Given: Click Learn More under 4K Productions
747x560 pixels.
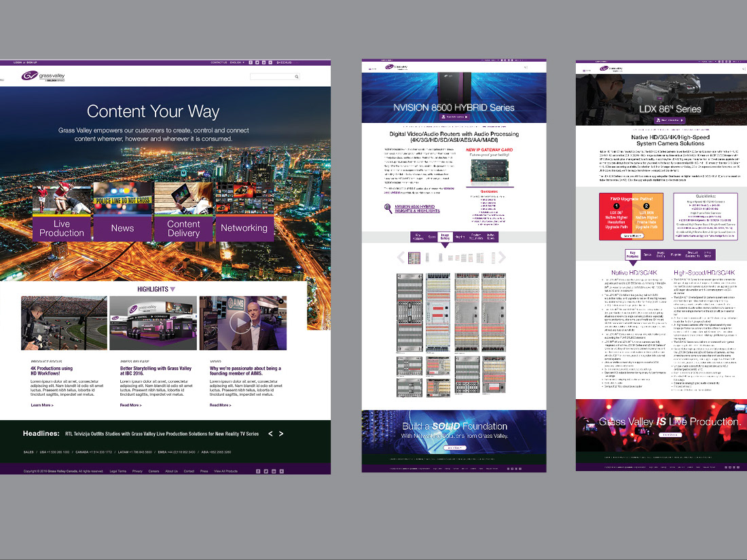Looking at the screenshot, I should [42, 405].
